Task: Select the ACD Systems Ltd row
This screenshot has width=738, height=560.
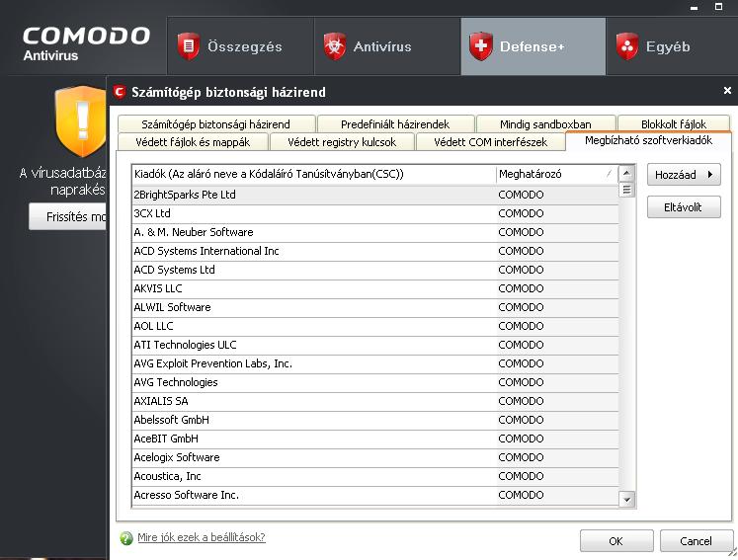Action: [375, 270]
